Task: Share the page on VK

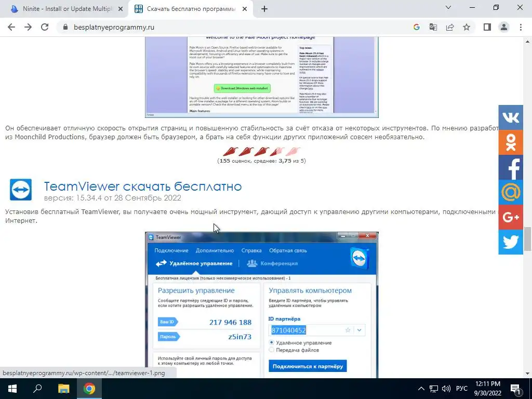Action: point(511,117)
